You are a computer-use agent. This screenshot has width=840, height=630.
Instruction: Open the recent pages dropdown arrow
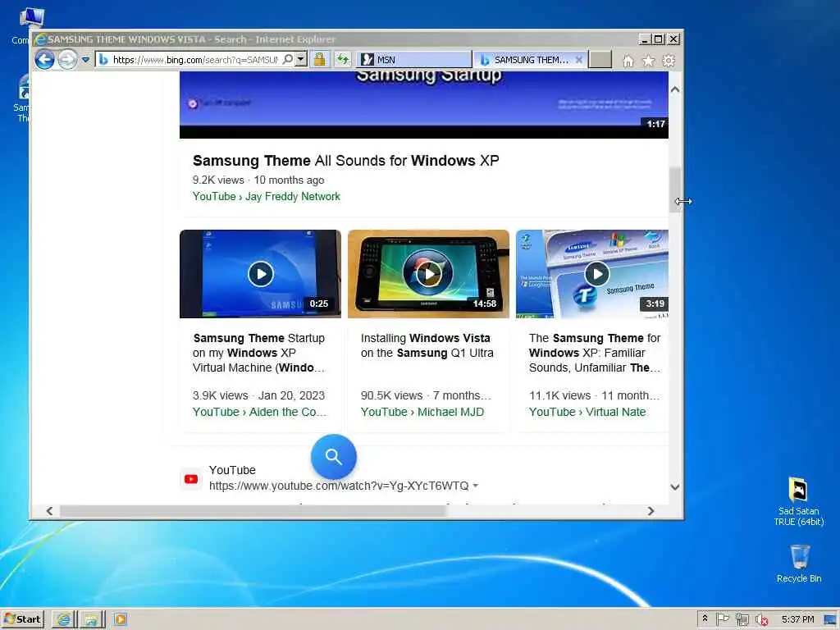click(85, 60)
